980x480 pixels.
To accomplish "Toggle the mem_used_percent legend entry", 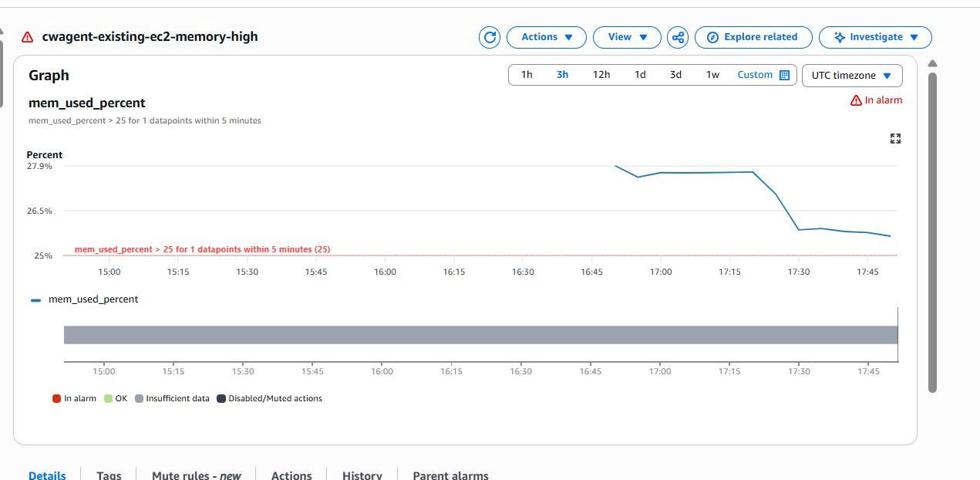I will (x=85, y=299).
